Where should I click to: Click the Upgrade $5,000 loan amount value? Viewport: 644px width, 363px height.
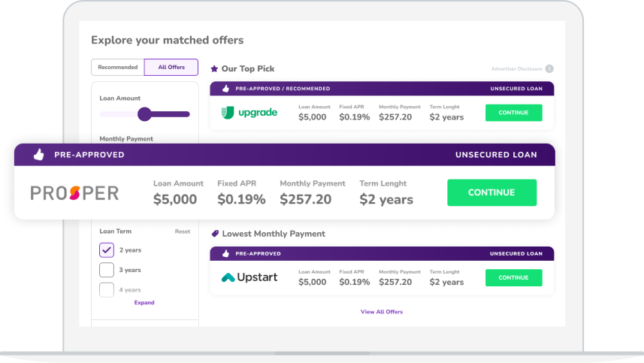point(312,117)
